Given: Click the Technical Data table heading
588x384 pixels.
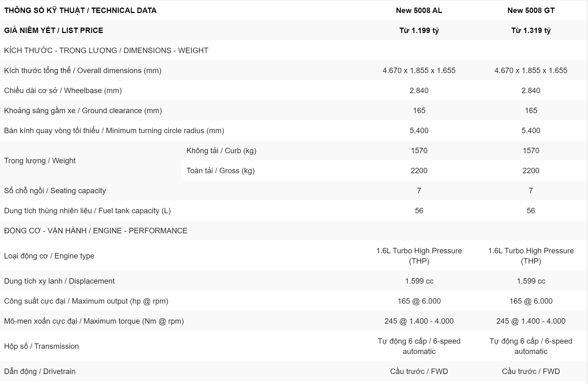Looking at the screenshot, I should pos(80,10).
